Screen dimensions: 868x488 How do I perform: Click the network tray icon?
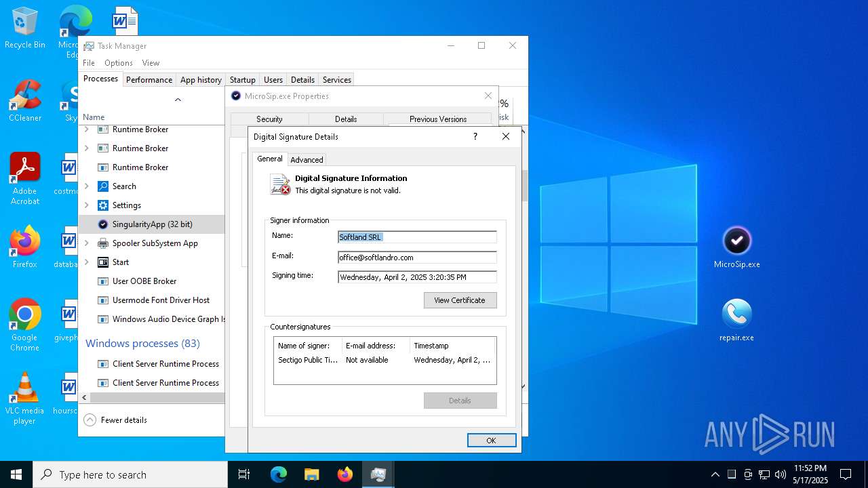click(764, 474)
